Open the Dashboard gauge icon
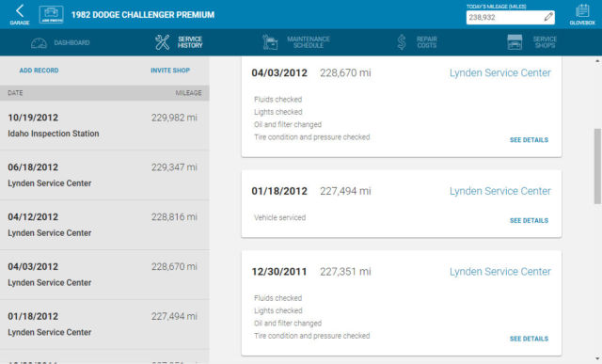The height and width of the screenshot is (364, 602). pos(39,42)
